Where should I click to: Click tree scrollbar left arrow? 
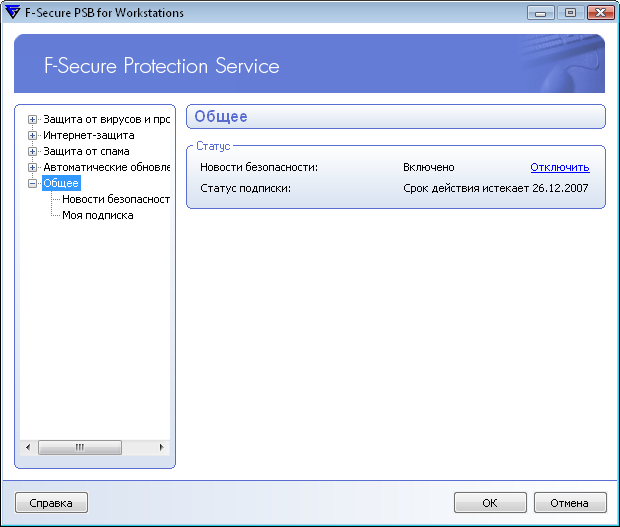pyautogui.click(x=28, y=448)
